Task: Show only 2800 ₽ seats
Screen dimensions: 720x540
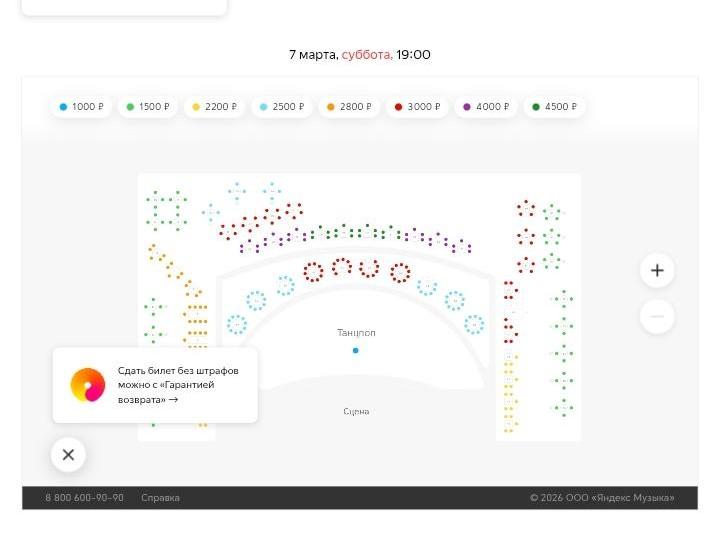Action: tap(349, 107)
